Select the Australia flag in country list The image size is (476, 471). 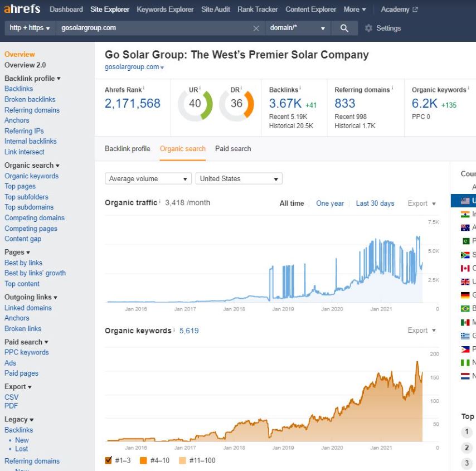[465, 228]
